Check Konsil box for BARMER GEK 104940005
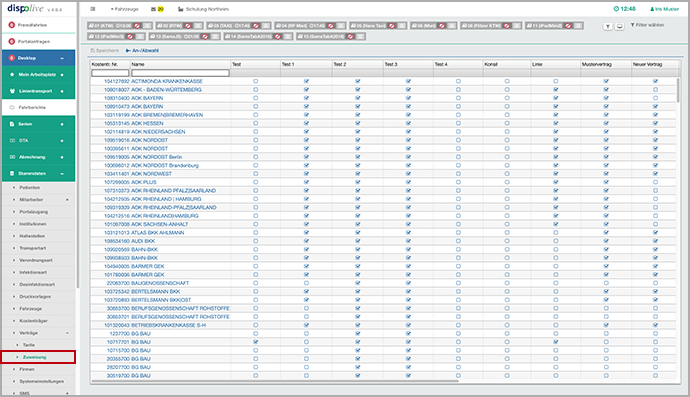The width and height of the screenshot is (690, 397). (x=507, y=266)
